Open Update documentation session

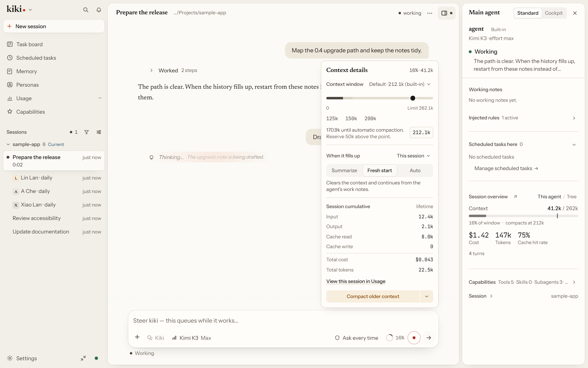[54, 232]
